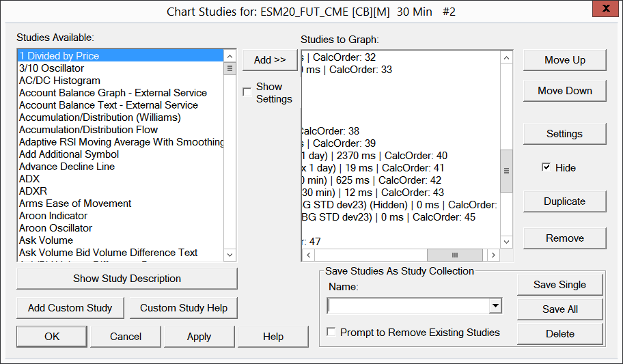
Task: Enable the Show Settings checkbox
Action: pyautogui.click(x=247, y=92)
